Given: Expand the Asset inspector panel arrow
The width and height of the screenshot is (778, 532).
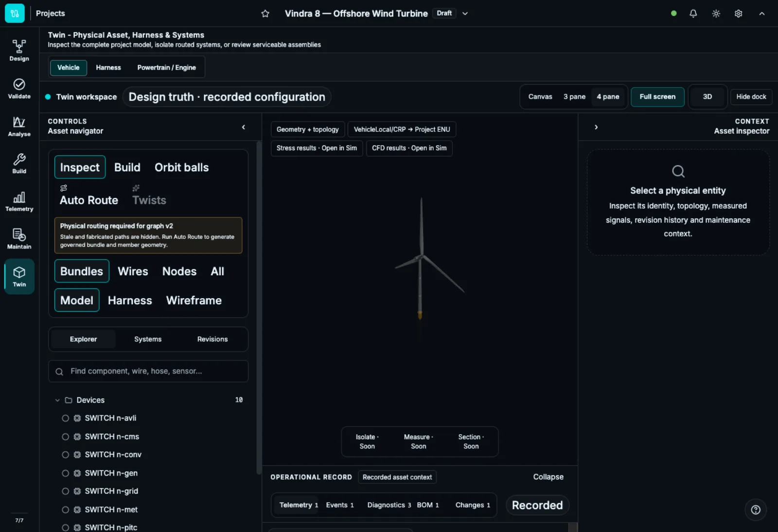Looking at the screenshot, I should click(x=596, y=127).
